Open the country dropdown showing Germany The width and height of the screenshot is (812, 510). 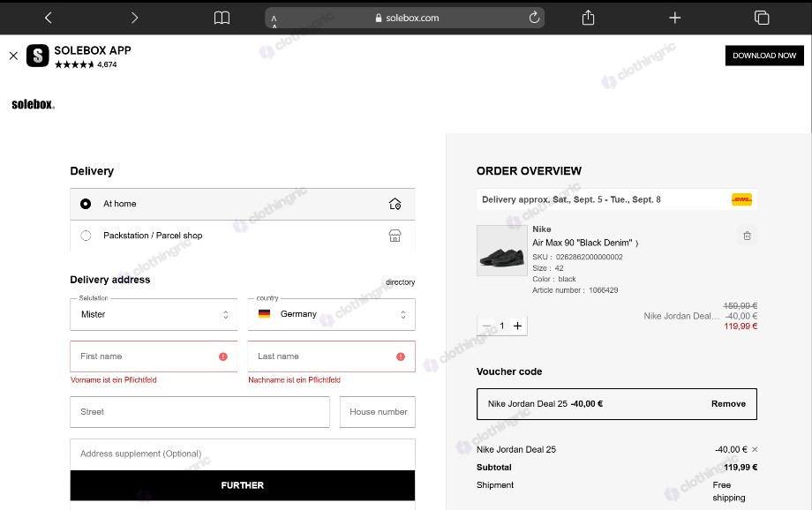click(x=332, y=314)
